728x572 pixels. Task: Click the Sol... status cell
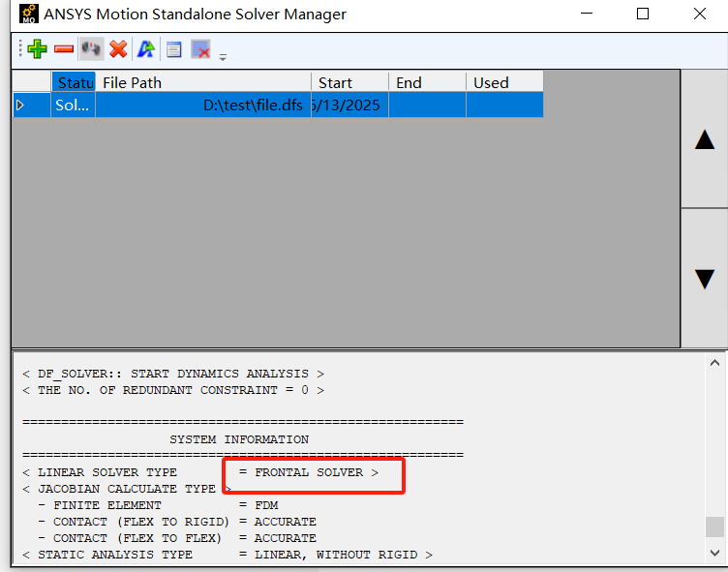pyautogui.click(x=73, y=105)
